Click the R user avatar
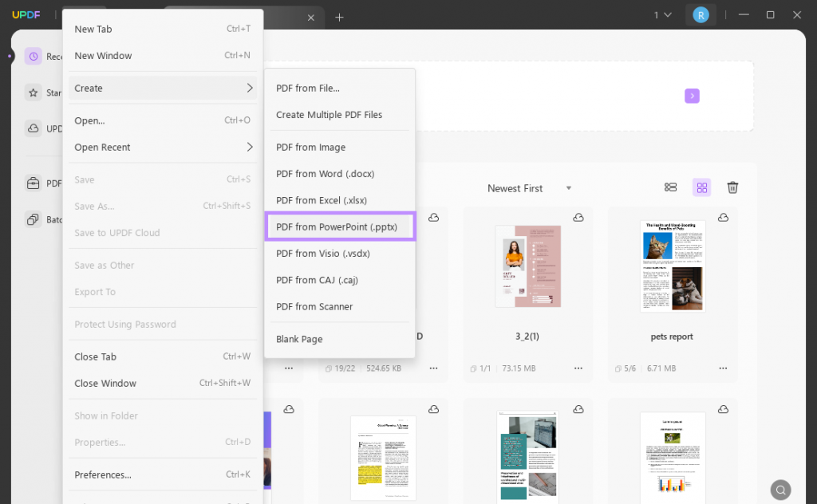The image size is (817, 504). [x=701, y=14]
